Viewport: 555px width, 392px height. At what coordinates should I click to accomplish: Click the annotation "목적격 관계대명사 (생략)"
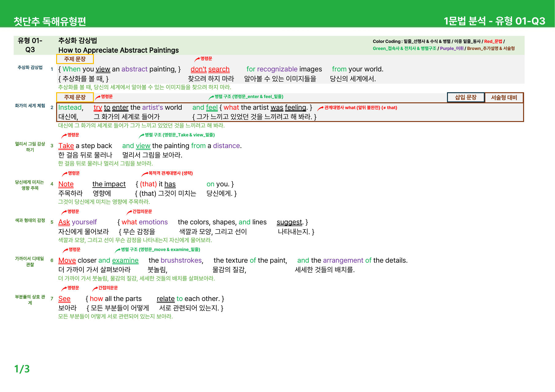(171, 173)
